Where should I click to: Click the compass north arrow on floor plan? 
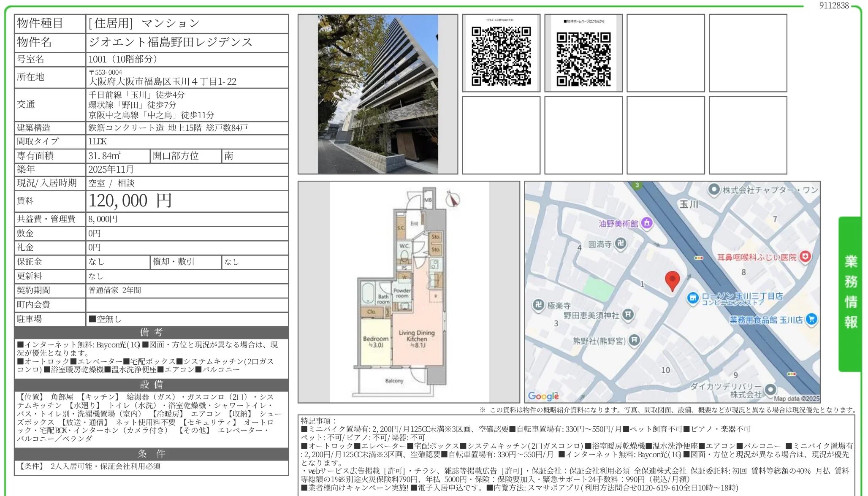(x=453, y=198)
